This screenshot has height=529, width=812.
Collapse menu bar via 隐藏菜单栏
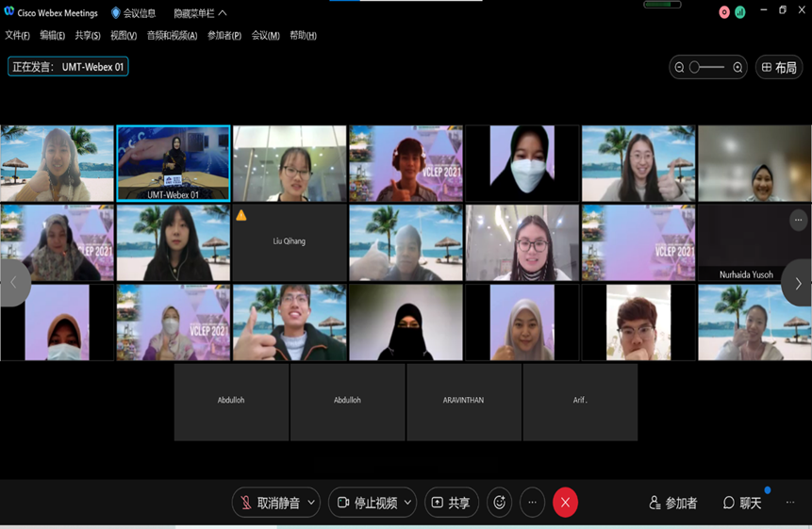coord(200,13)
